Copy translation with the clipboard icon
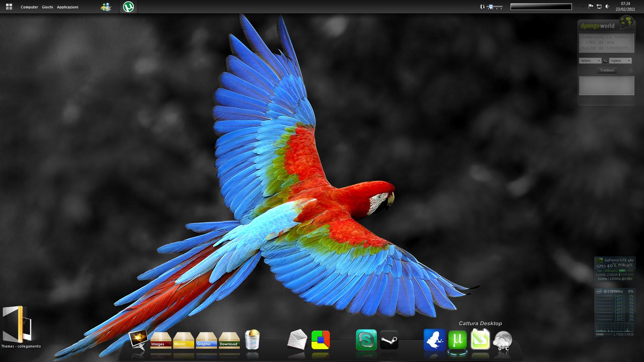The width and height of the screenshot is (644, 362). (630, 70)
